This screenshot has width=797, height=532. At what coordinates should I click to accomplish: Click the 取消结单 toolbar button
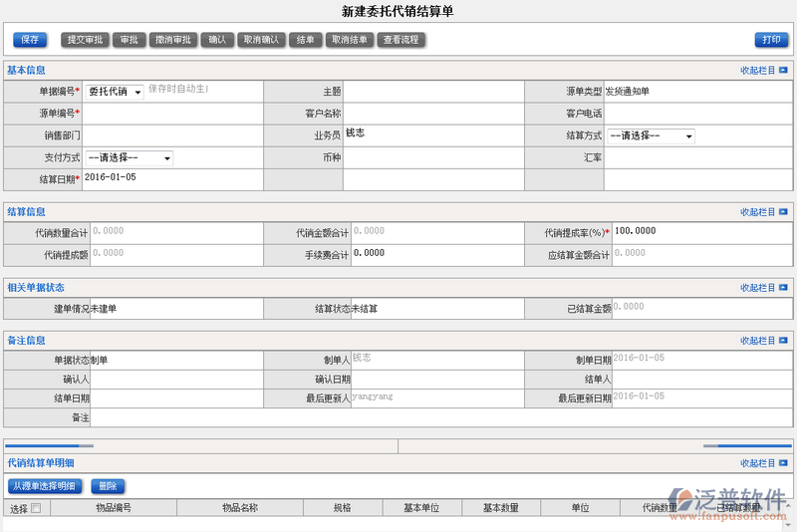[350, 41]
